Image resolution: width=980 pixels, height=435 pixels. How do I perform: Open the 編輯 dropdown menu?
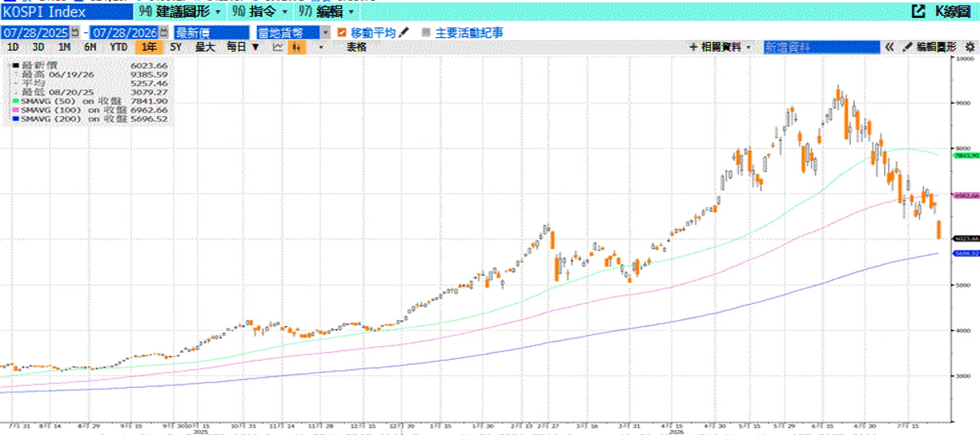coord(351,11)
